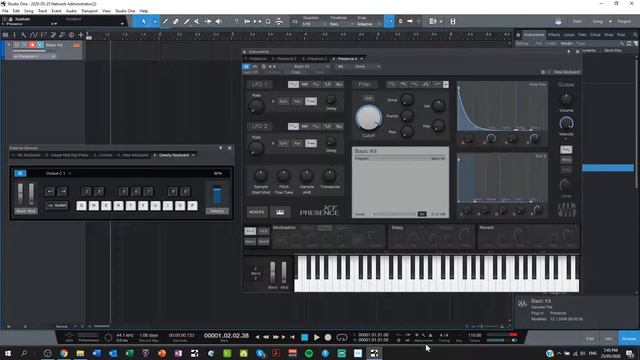The image size is (640, 360).
Task: Toggle the filter Soft button
Action: coord(369,98)
